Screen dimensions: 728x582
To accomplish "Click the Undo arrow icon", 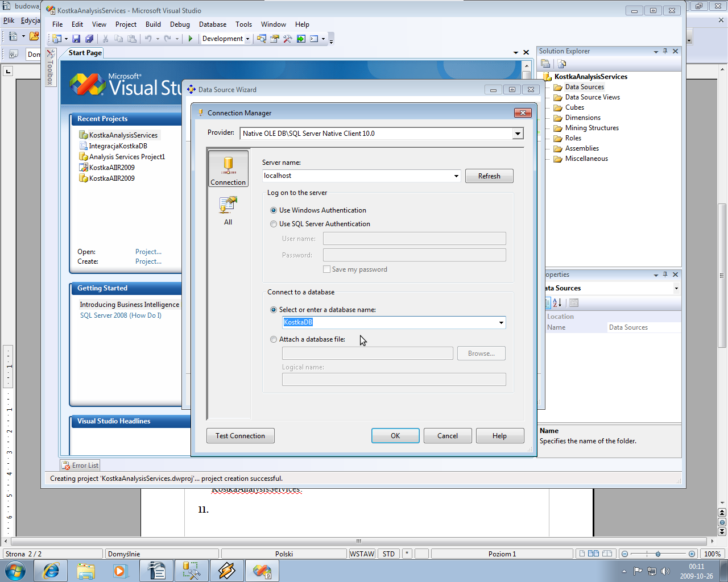I will [x=148, y=39].
